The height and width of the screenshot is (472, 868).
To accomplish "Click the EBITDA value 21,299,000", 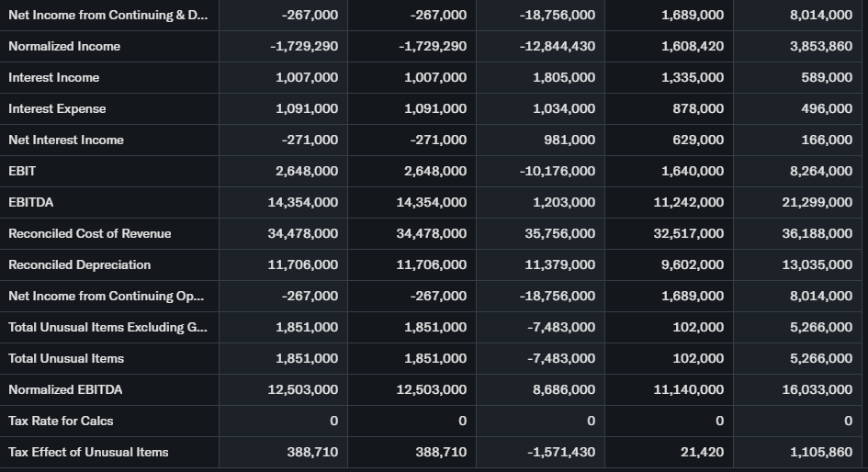I will (817, 202).
